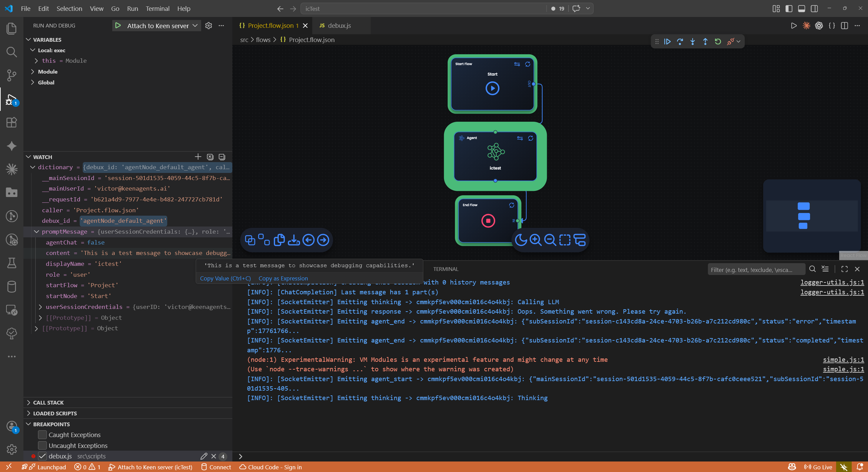Viewport: 868px width, 472px height.
Task: Toggle the Uncaught Exceptions checkbox
Action: 42,446
